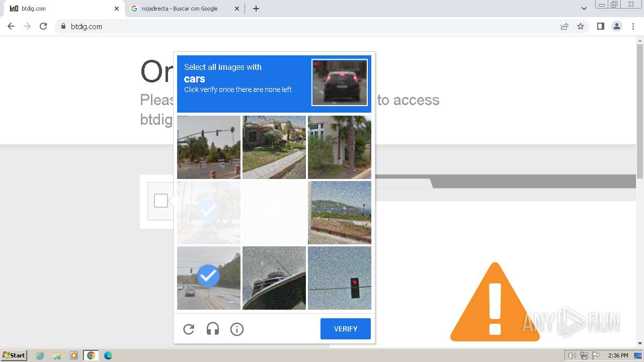Image resolution: width=644 pixels, height=362 pixels.
Task: Bookmark this page with star
Action: (x=581, y=26)
